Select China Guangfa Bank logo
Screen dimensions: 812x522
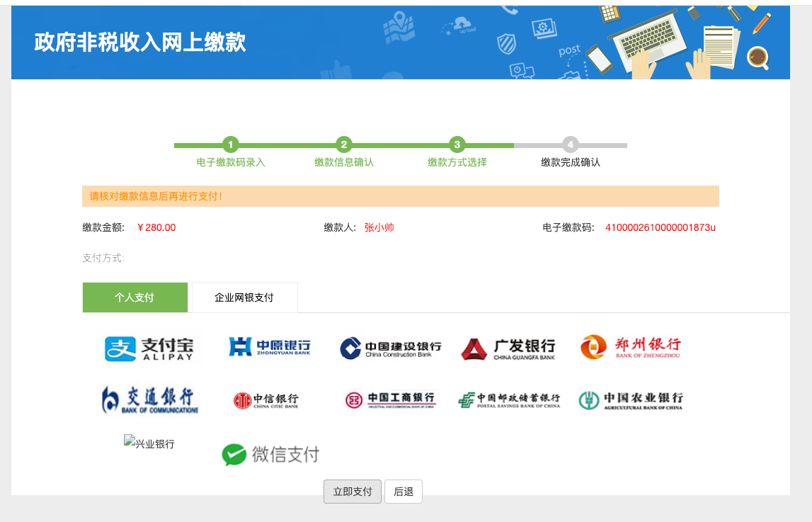point(508,349)
